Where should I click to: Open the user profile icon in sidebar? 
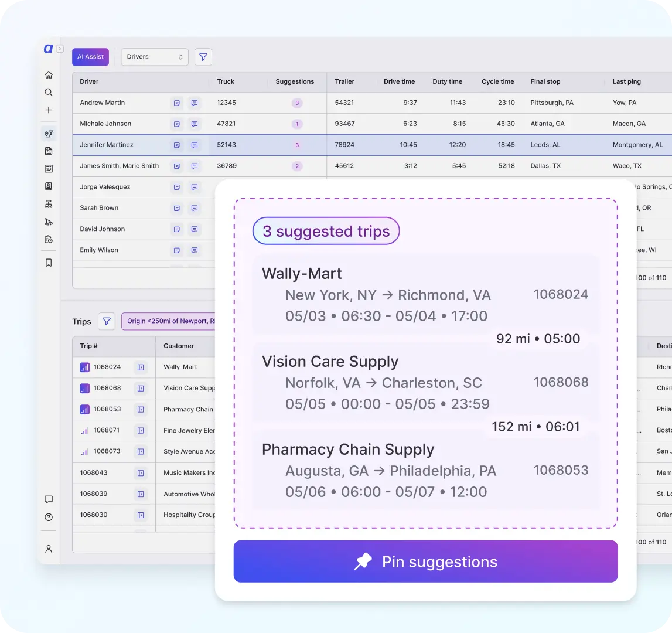49,549
